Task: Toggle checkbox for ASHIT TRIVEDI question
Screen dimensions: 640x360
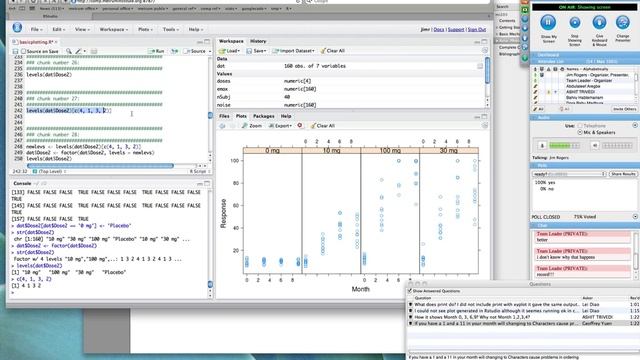Action: click(411, 317)
